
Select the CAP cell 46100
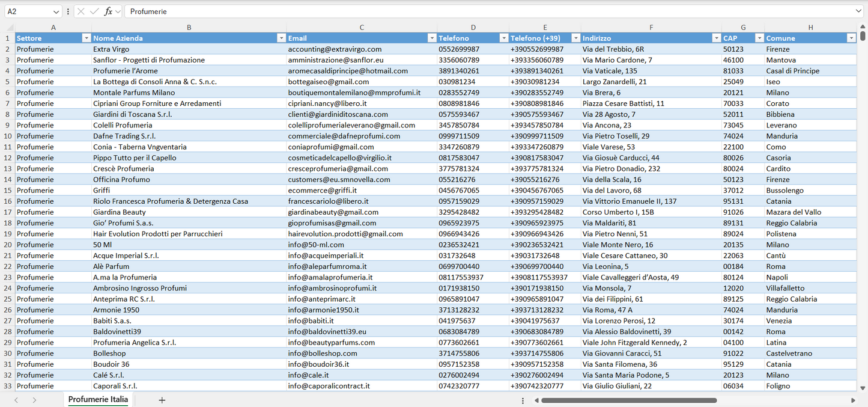[743, 60]
